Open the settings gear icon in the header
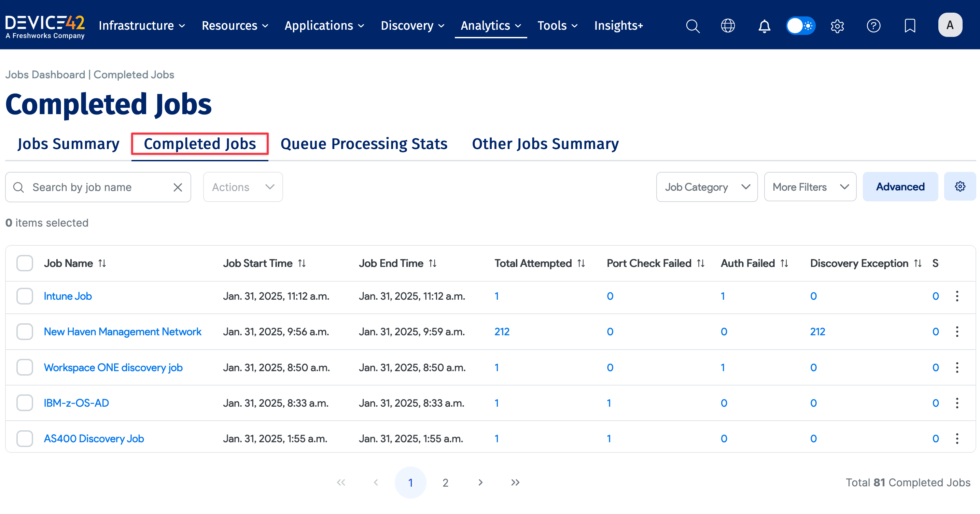980x514 pixels. pyautogui.click(x=837, y=26)
